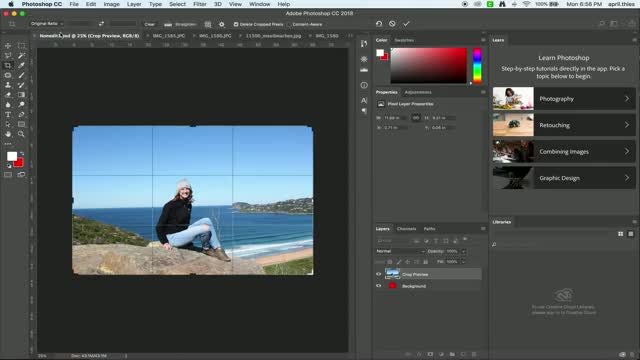
Task: Expand the Graphic Design chevron
Action: [x=627, y=178]
